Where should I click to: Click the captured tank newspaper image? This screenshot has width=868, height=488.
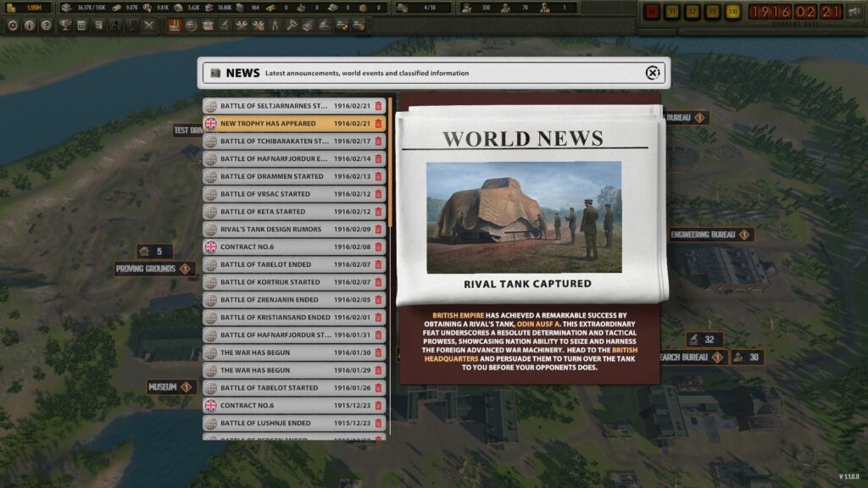tap(523, 217)
